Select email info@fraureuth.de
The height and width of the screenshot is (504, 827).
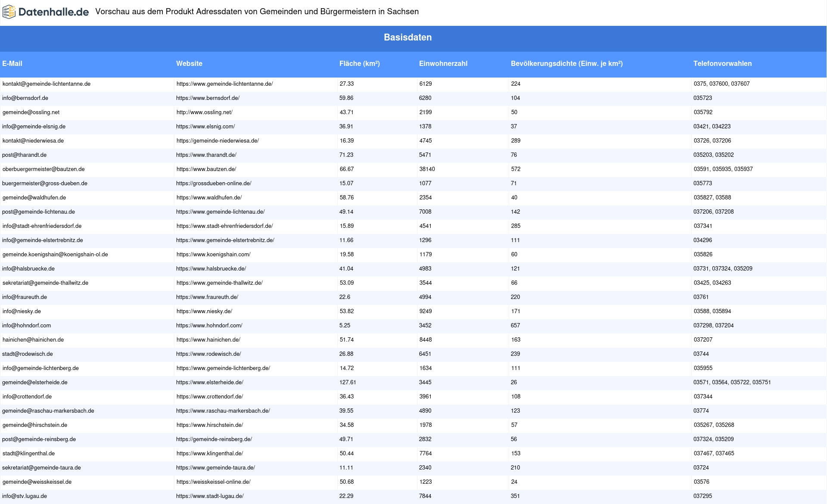click(25, 297)
